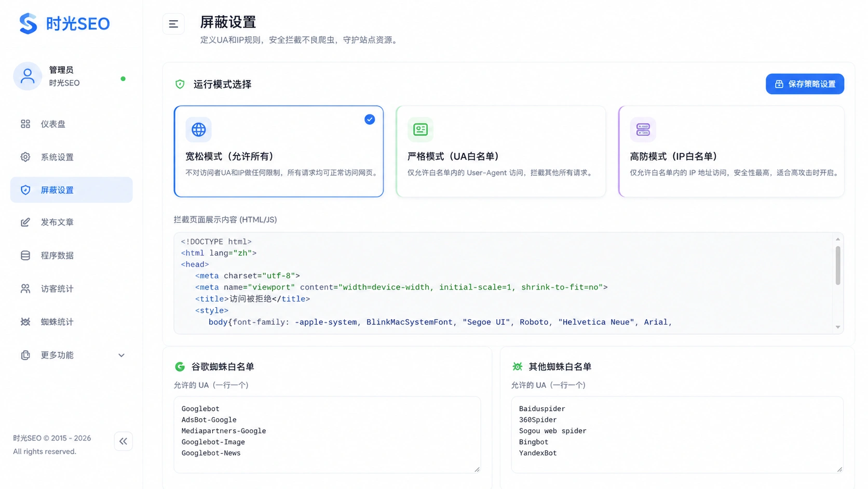Select 宽松模式（允许所有）mode card

[x=279, y=151]
